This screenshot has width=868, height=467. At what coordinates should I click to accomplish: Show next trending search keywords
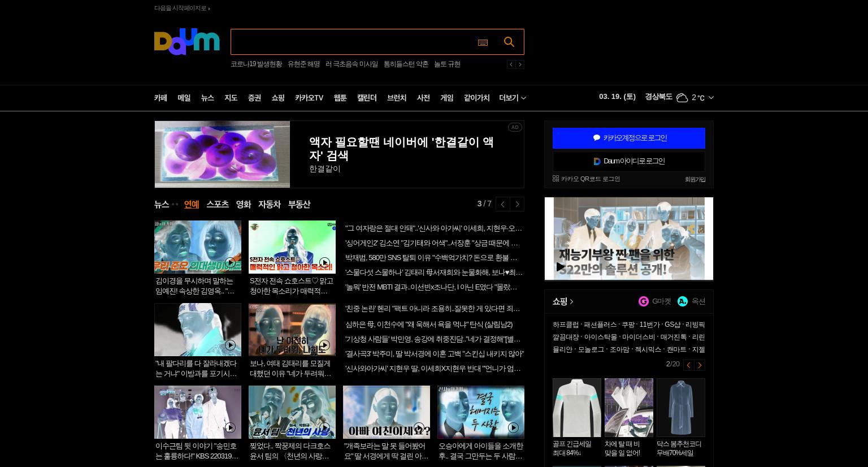(520, 64)
